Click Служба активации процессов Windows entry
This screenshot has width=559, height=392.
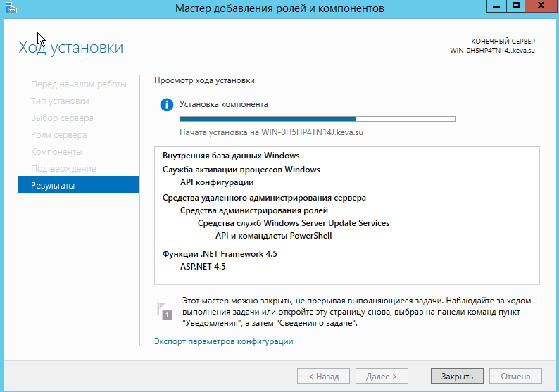tap(241, 170)
